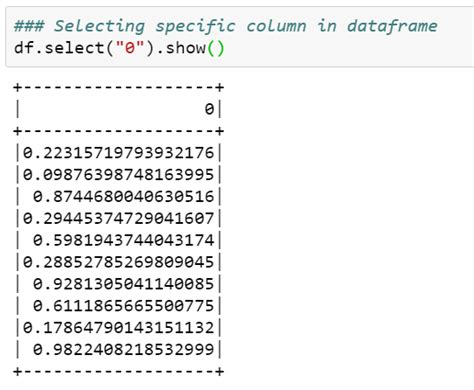Click the bottom border line of output table
Screen dimensions: 474x390
point(118,371)
